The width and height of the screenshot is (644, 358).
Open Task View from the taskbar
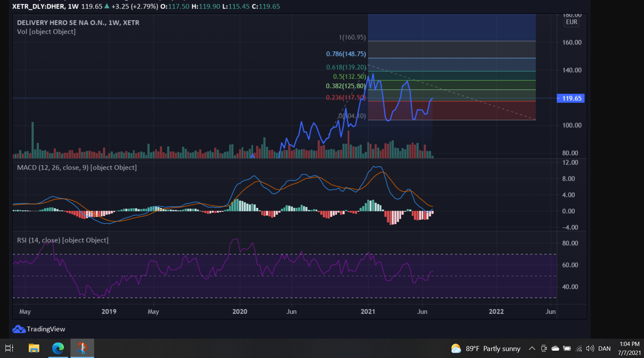pyautogui.click(x=9, y=348)
